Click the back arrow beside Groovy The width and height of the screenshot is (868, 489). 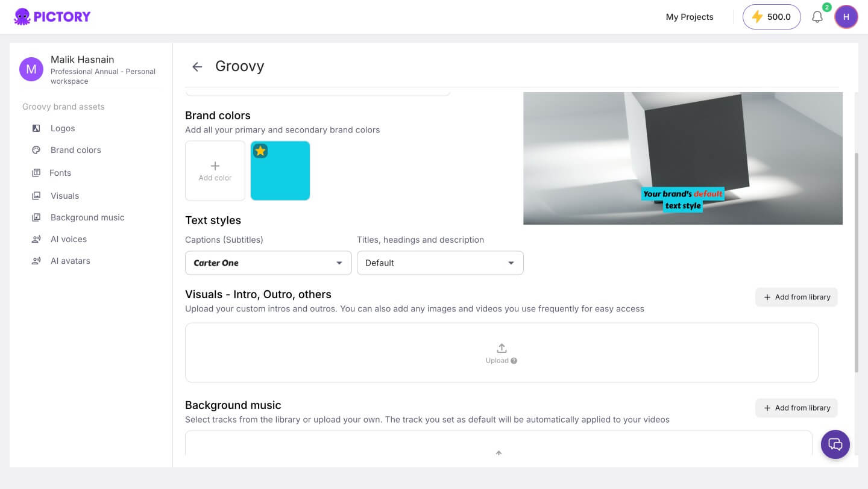pyautogui.click(x=197, y=66)
